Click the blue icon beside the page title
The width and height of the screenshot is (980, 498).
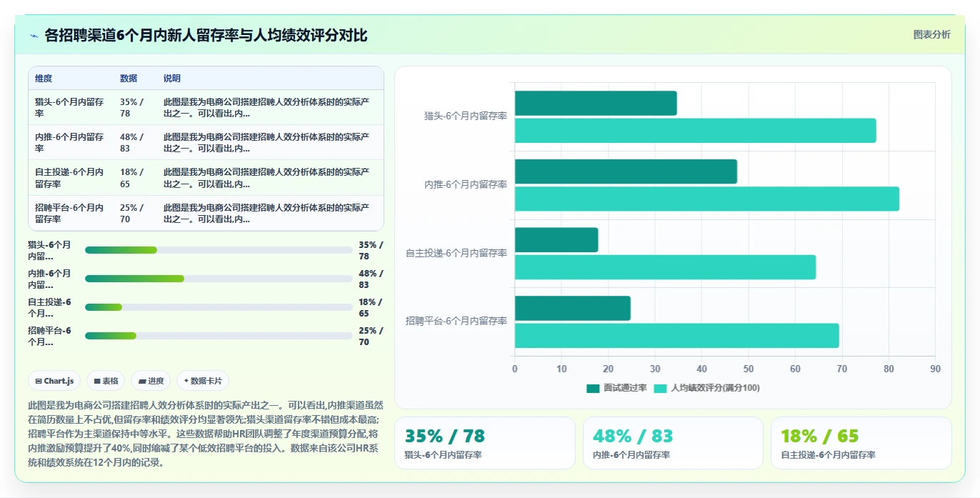34,36
